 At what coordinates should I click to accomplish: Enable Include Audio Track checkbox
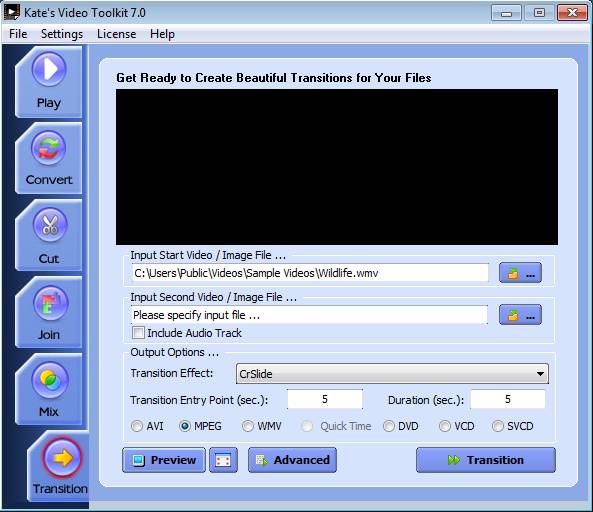pyautogui.click(x=138, y=333)
